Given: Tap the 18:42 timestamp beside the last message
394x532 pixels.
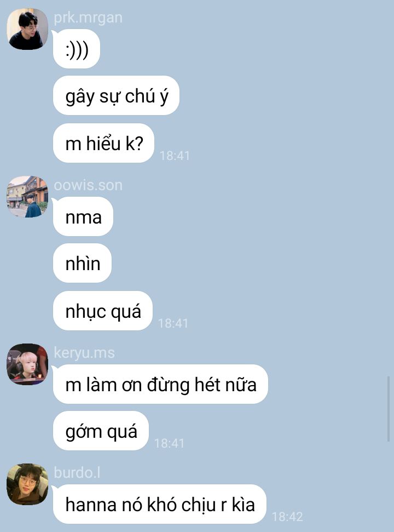Looking at the screenshot, I should [x=287, y=517].
